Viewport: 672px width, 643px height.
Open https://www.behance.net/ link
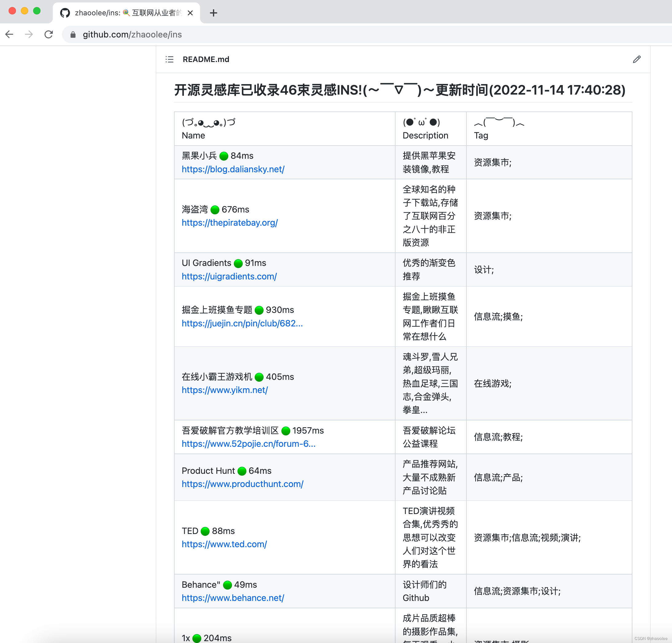pyautogui.click(x=233, y=598)
